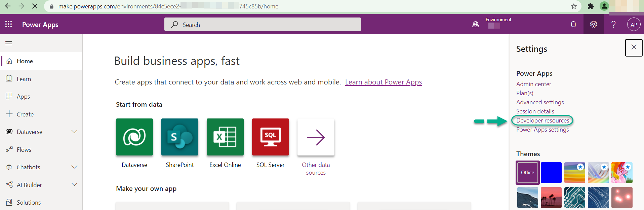The image size is (644, 210).
Task: Open the AP account avatar
Action: 634,24
